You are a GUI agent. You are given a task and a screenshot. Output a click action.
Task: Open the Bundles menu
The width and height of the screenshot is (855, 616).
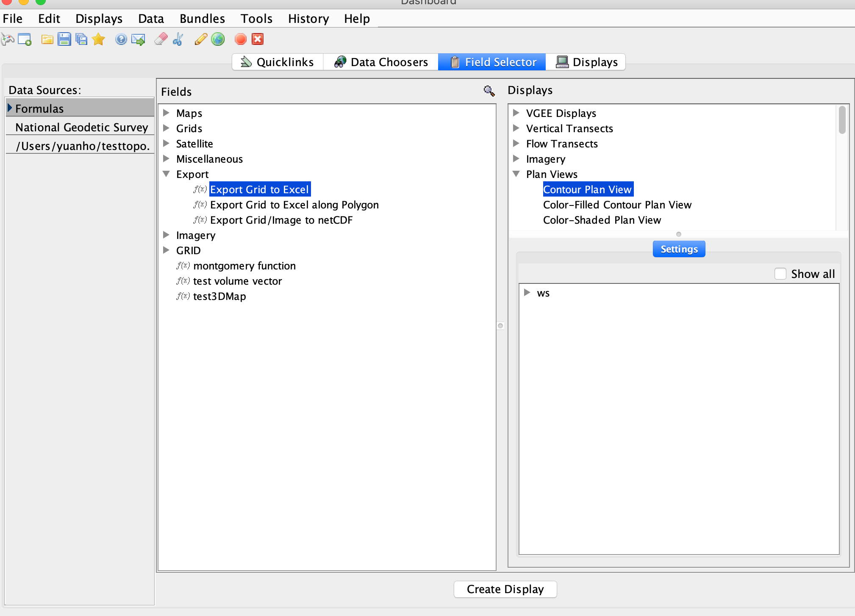tap(202, 19)
